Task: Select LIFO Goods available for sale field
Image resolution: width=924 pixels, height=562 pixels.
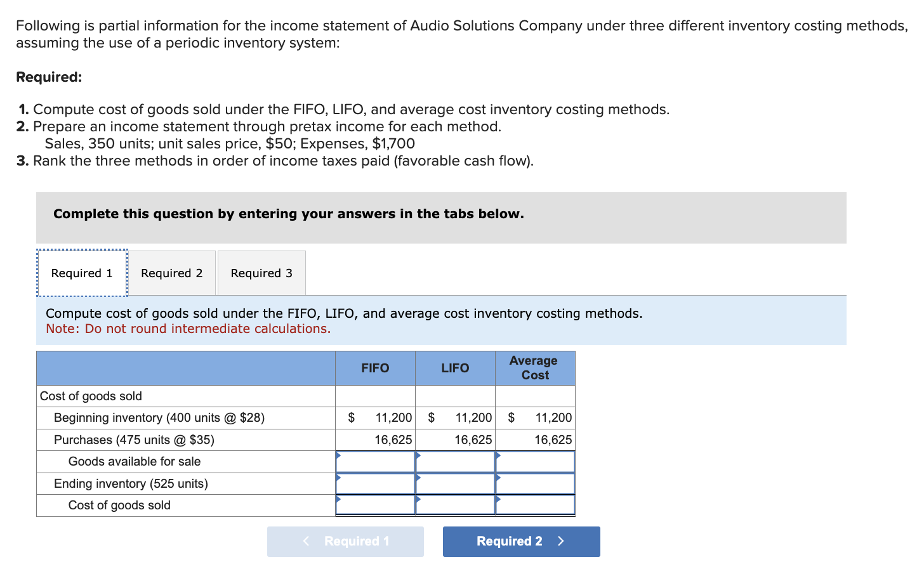Action: pyautogui.click(x=455, y=462)
